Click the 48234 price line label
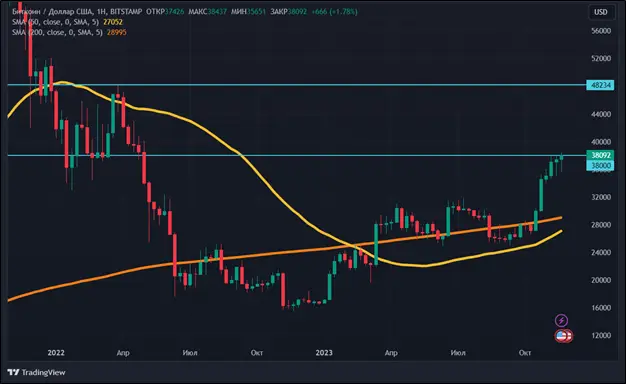Screen dimensions: 626x384 tap(600, 85)
